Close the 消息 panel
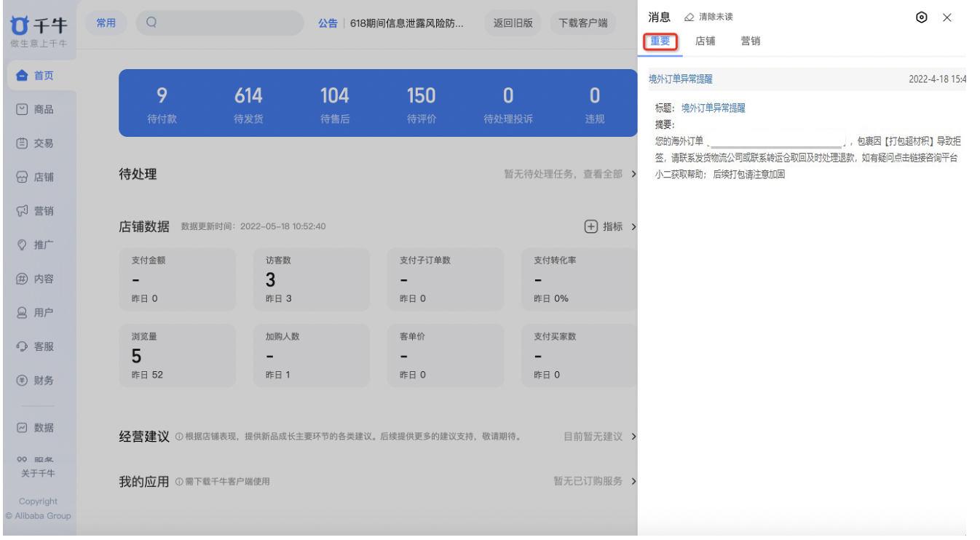980x540 pixels. tap(947, 17)
